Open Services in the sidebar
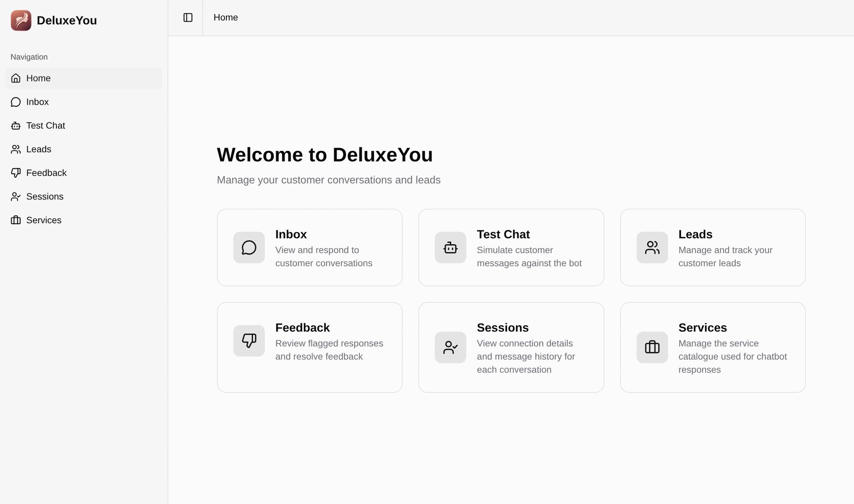 pyautogui.click(x=84, y=220)
